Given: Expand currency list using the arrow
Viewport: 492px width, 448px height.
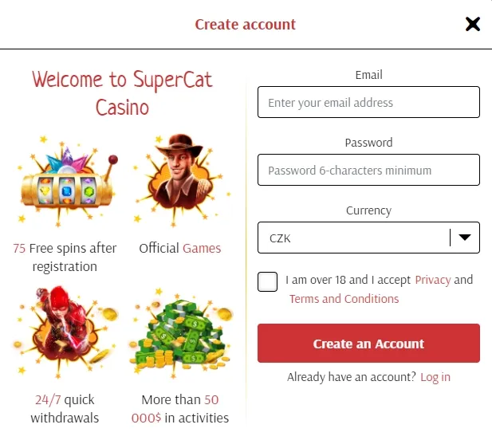Looking at the screenshot, I should (465, 238).
